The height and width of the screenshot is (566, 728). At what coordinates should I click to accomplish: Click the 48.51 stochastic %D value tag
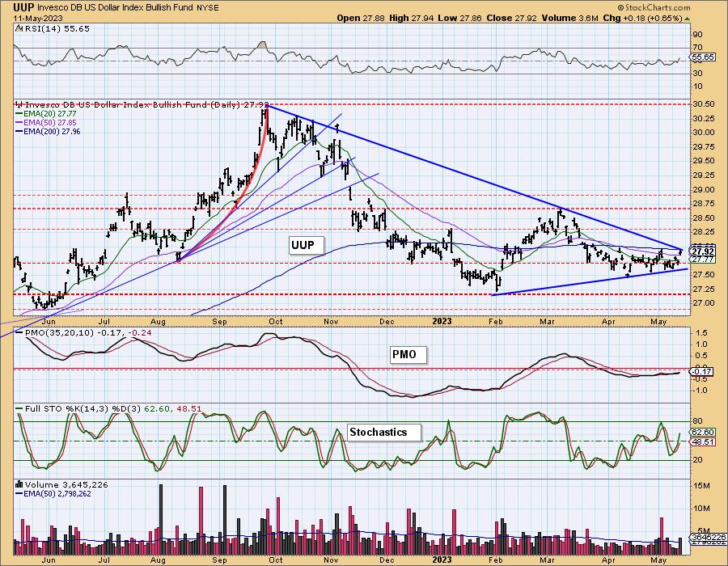click(x=703, y=441)
